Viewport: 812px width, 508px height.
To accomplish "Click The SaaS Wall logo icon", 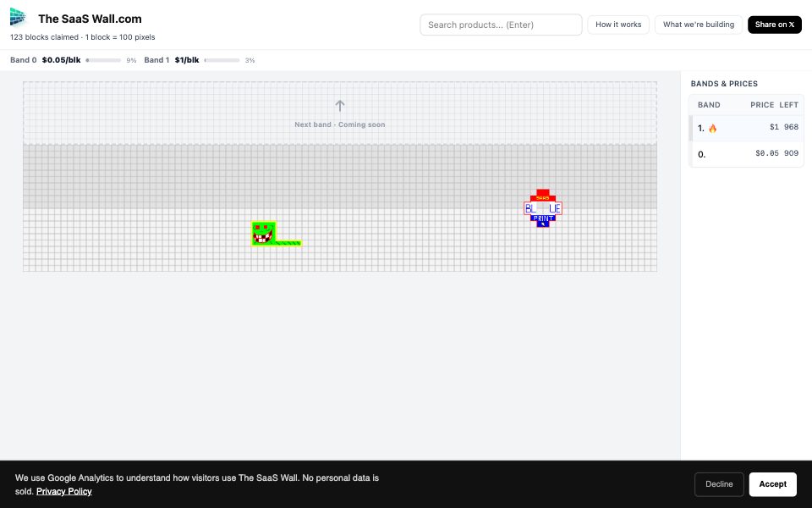I will 18,18.
